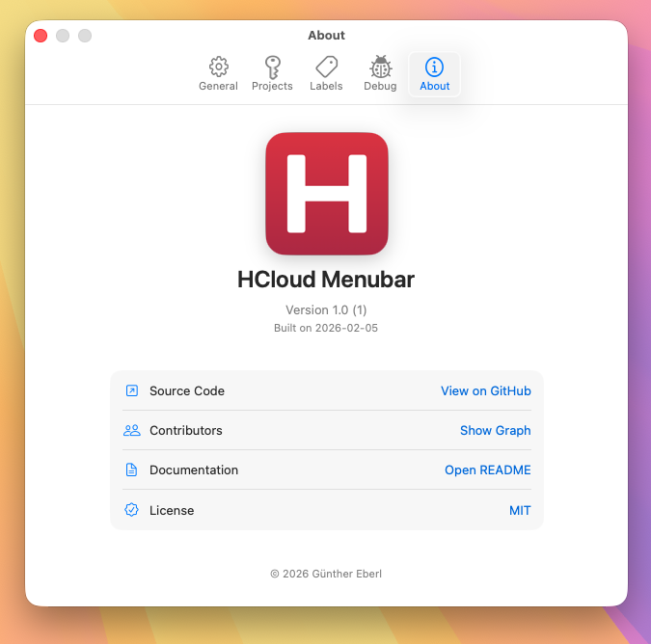Click the Contributors people icon
651x644 pixels.
(131, 430)
